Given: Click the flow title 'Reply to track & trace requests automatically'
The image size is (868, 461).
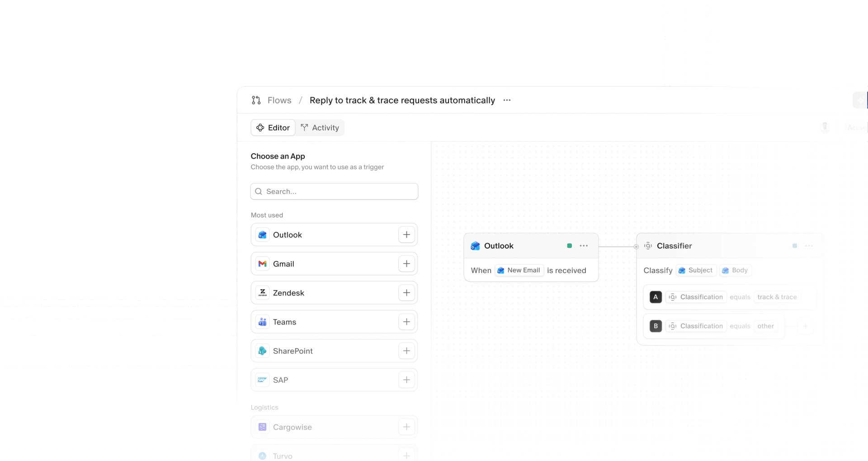Looking at the screenshot, I should 402,100.
